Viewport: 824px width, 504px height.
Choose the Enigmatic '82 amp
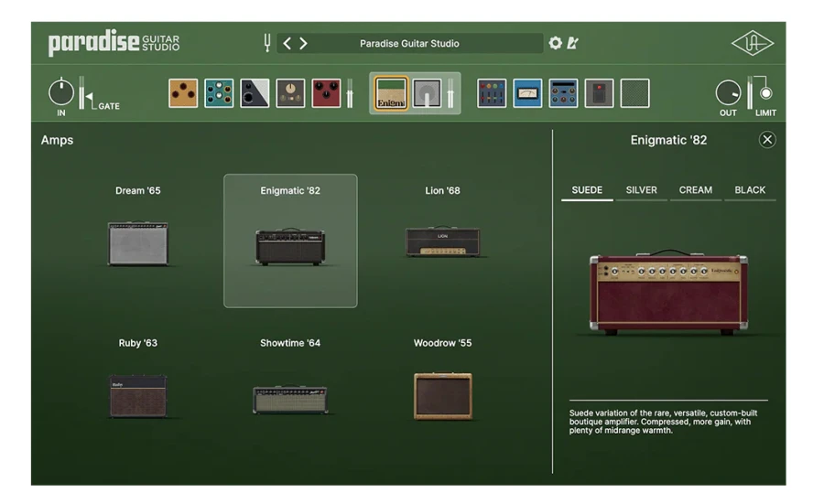pos(290,241)
